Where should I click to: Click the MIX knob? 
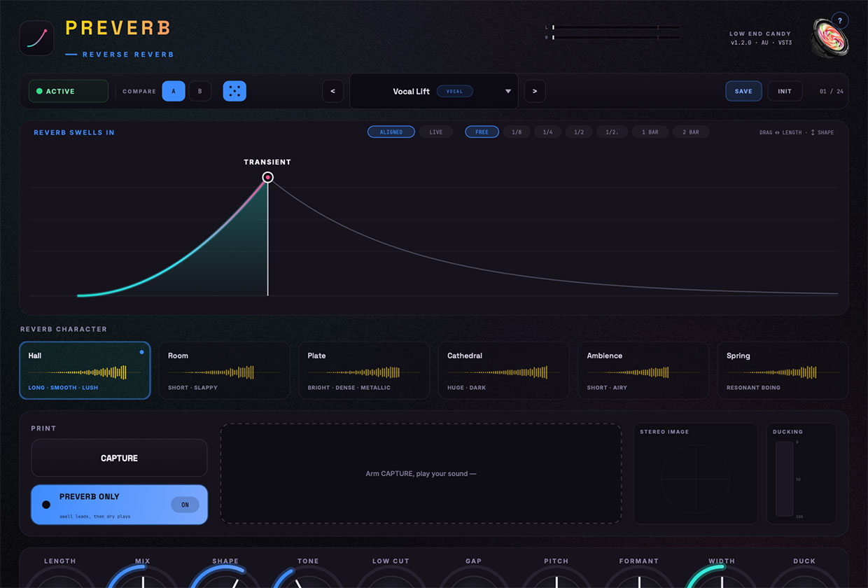pos(143,577)
